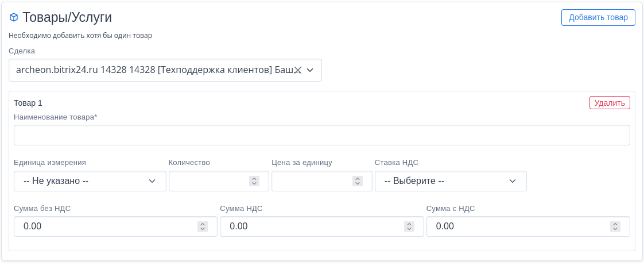Click the box icon beside Товары/Услуги heading
This screenshot has height=265, width=644.
[x=14, y=17]
